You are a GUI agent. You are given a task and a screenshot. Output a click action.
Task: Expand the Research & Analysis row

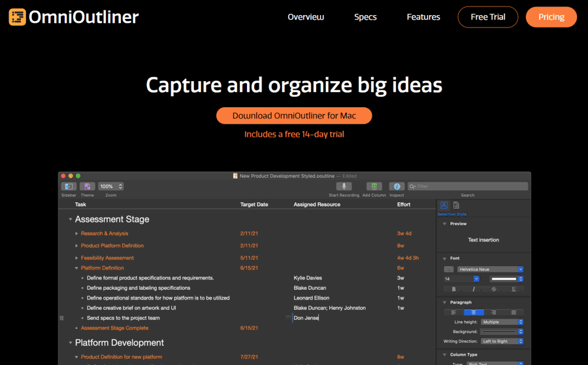click(76, 234)
